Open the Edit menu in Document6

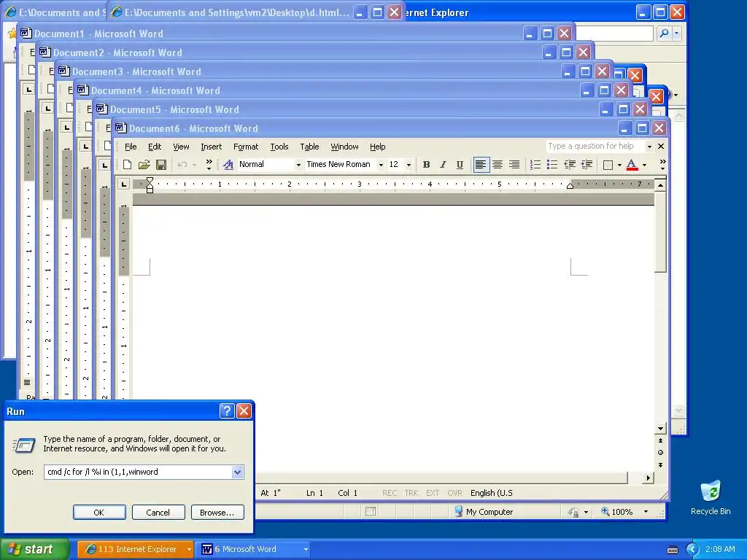click(x=155, y=147)
